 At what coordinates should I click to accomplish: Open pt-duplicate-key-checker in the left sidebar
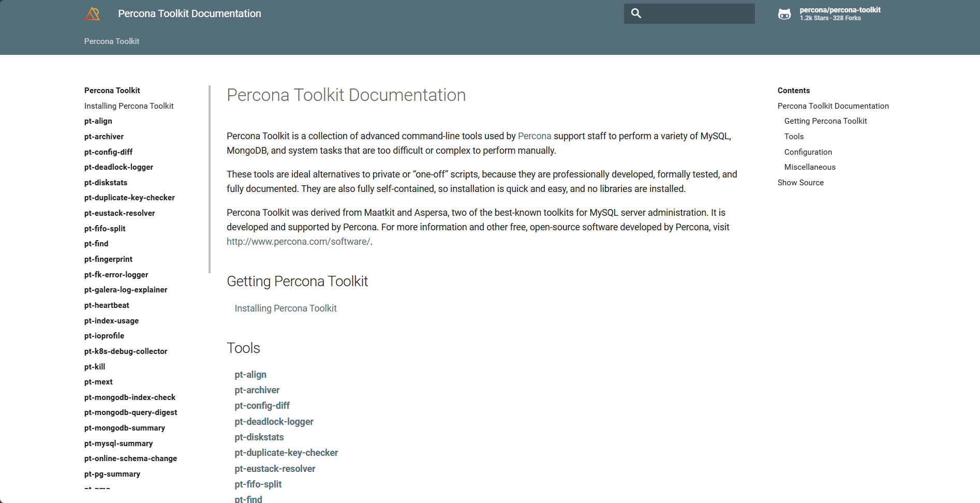point(129,198)
